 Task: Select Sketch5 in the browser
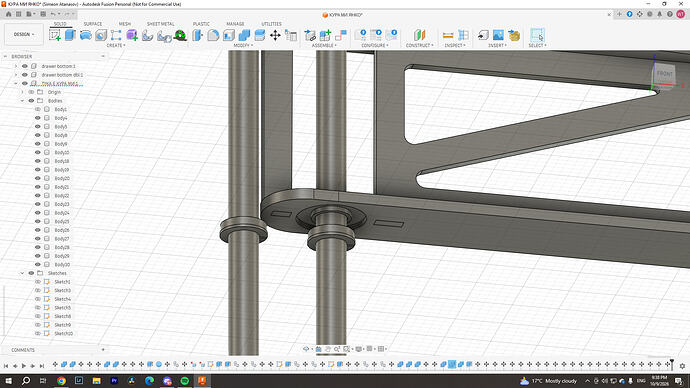pyautogui.click(x=62, y=307)
